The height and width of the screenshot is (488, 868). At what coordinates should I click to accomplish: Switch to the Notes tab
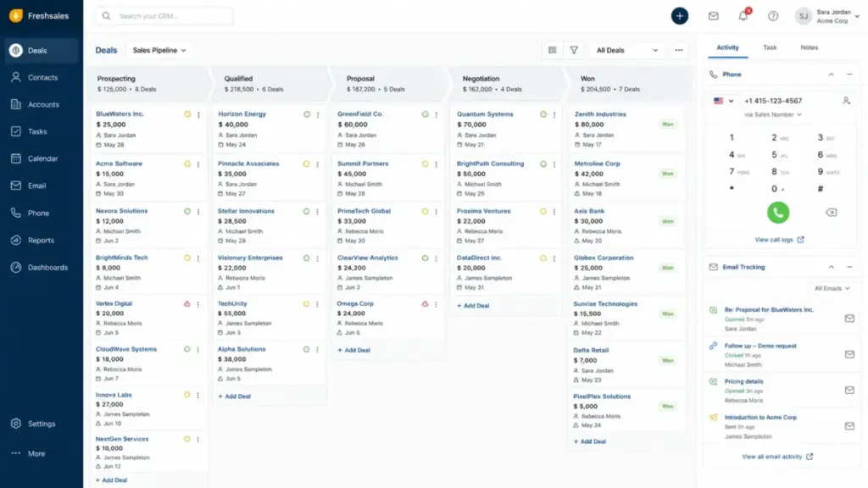(x=809, y=47)
